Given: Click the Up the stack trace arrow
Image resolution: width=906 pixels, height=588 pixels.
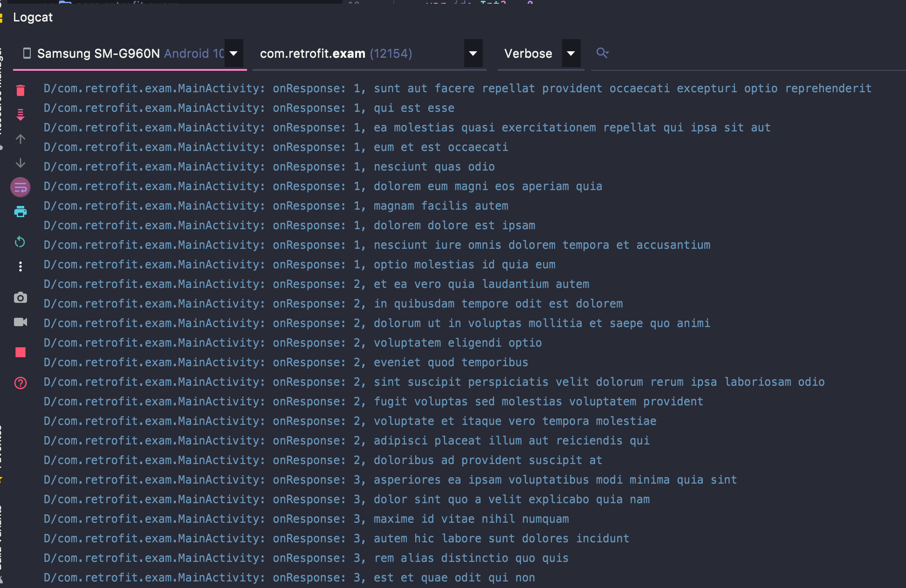Looking at the screenshot, I should tap(21, 139).
